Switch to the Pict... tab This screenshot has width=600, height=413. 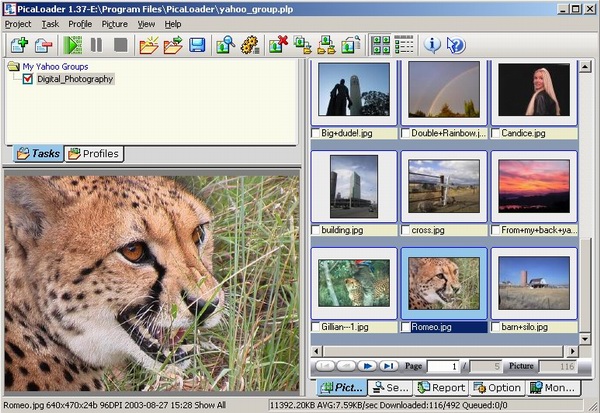click(x=342, y=388)
